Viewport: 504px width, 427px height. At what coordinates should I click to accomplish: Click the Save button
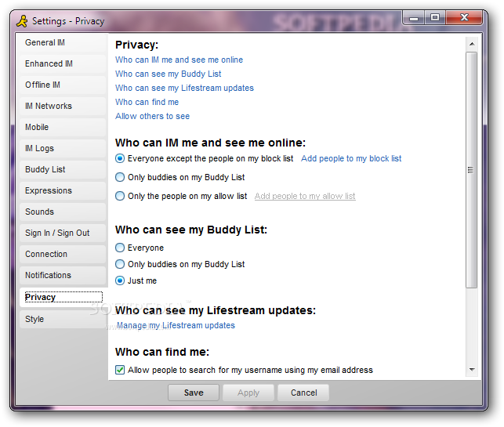[194, 393]
